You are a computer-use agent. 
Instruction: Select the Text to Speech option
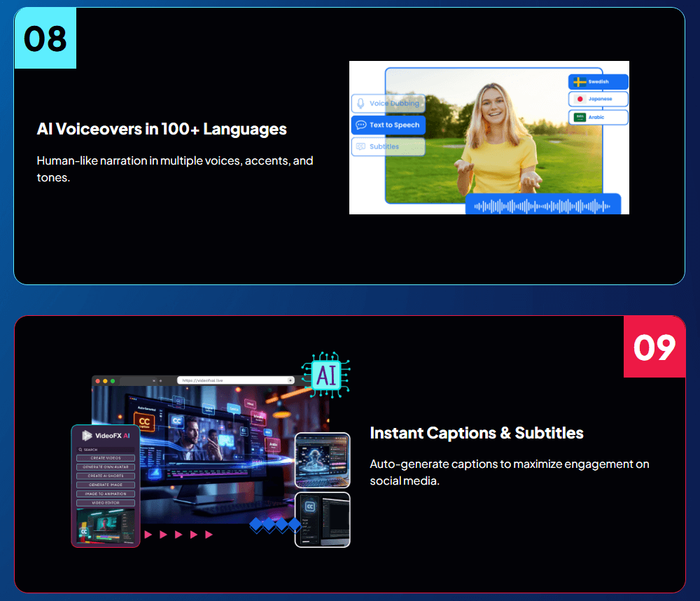388,125
